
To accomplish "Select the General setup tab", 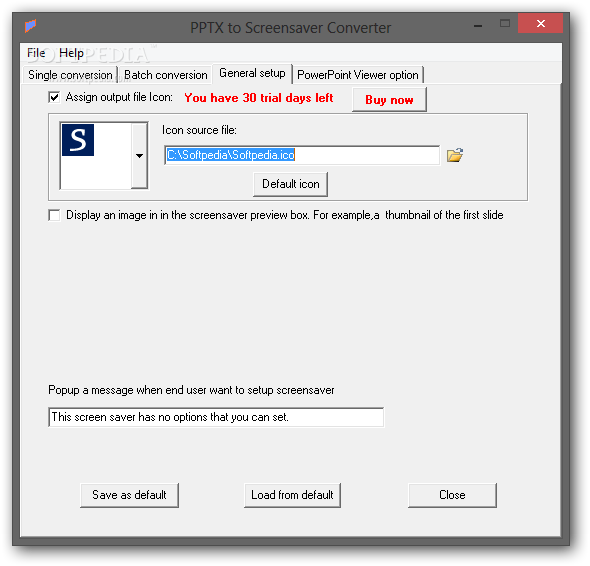I will tap(252, 73).
